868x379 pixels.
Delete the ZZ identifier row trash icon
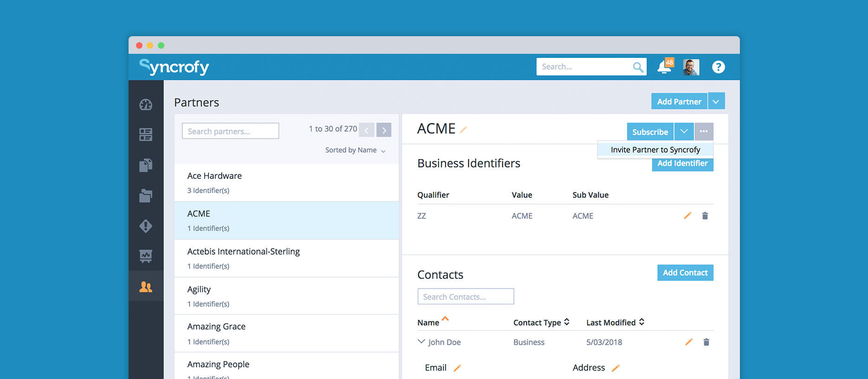[x=705, y=216]
